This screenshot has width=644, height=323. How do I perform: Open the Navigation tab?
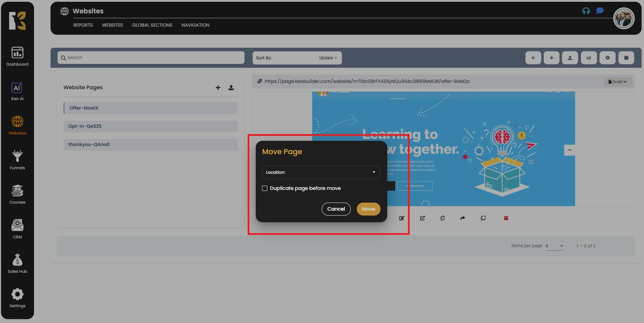click(x=195, y=25)
